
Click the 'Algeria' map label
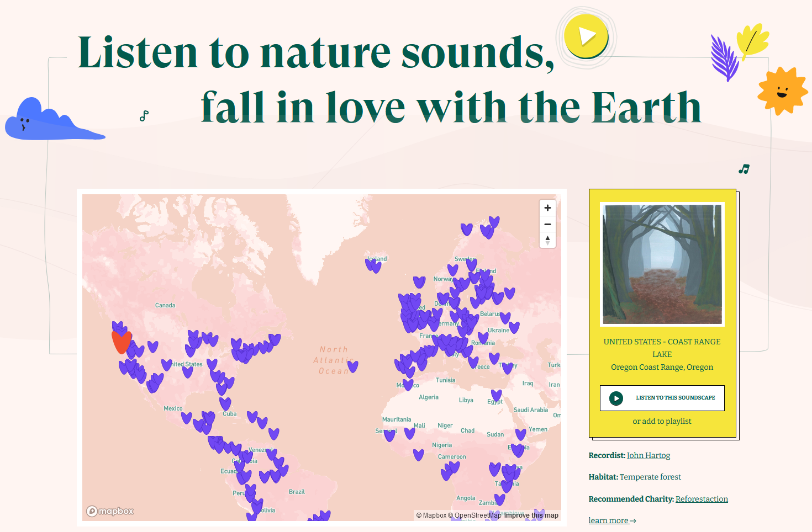pos(429,397)
